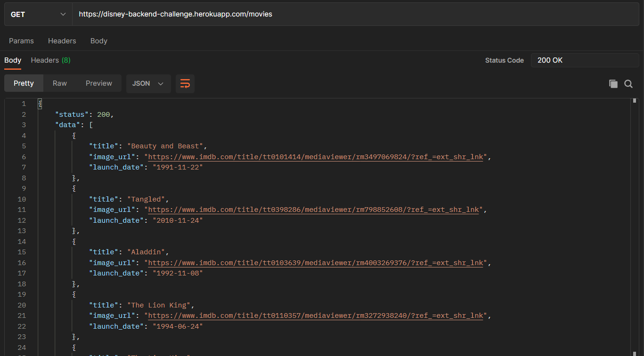Viewport: 644px width, 356px height.
Task: Open search in response with magnifier icon
Action: (x=628, y=84)
